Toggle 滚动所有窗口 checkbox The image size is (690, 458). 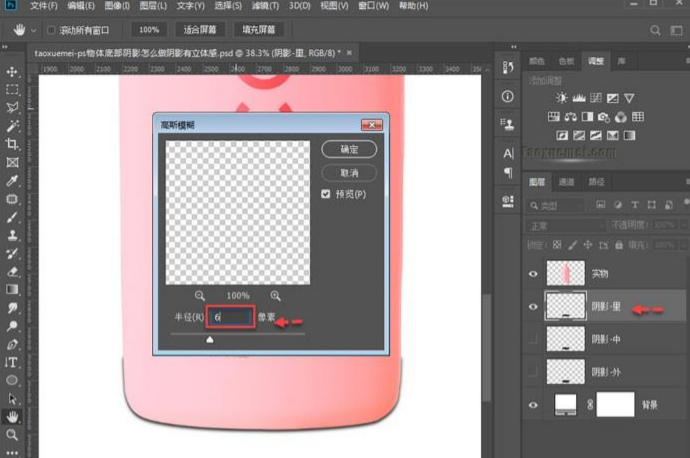pos(51,30)
